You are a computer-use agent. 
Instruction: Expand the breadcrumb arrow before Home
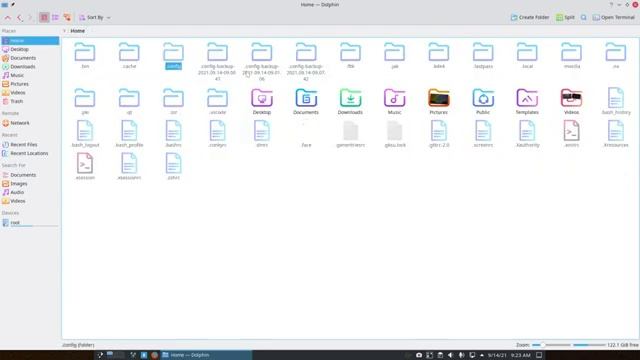[x=64, y=31]
